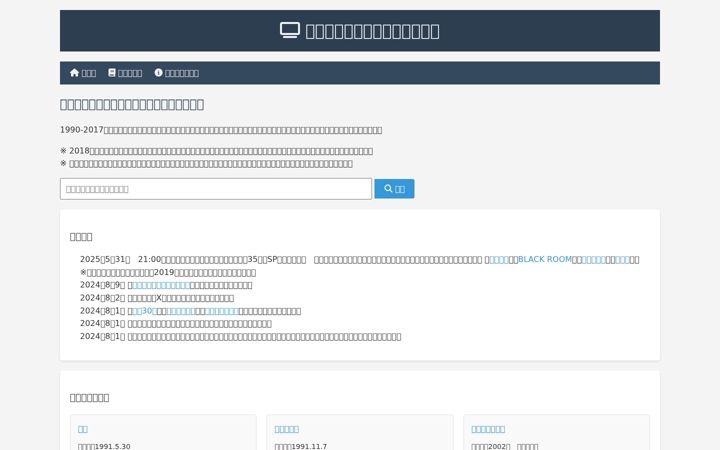Open the card title link above 1991.5.30
720x450 pixels.
click(83, 429)
